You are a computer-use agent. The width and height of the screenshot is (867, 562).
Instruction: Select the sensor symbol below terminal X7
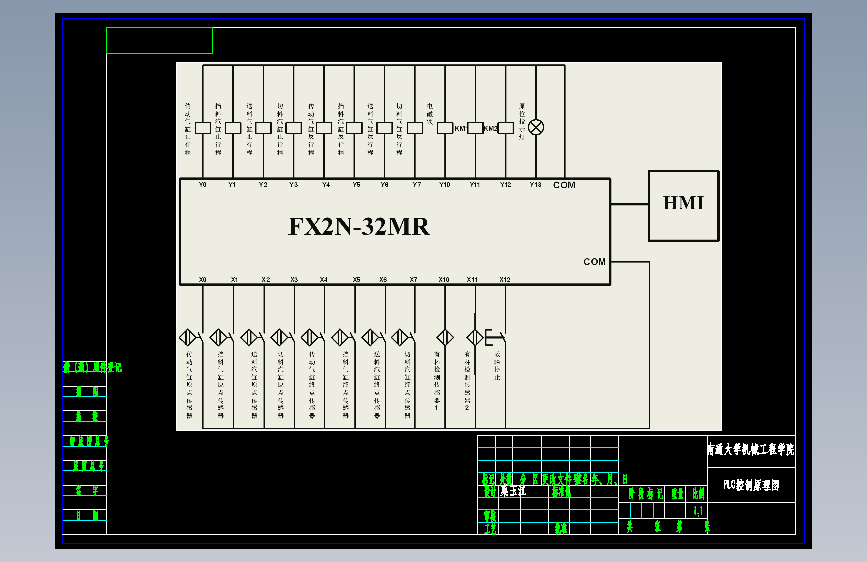(403, 337)
